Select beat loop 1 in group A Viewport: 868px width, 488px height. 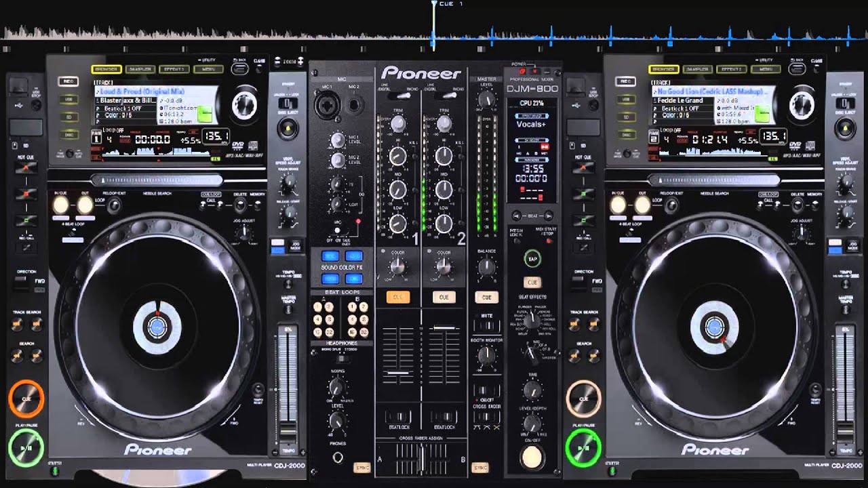tap(318, 307)
